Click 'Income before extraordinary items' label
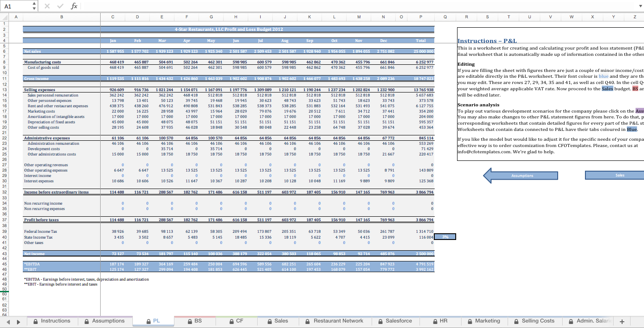Image resolution: width=644 pixels, height=328 pixels. tap(56, 192)
